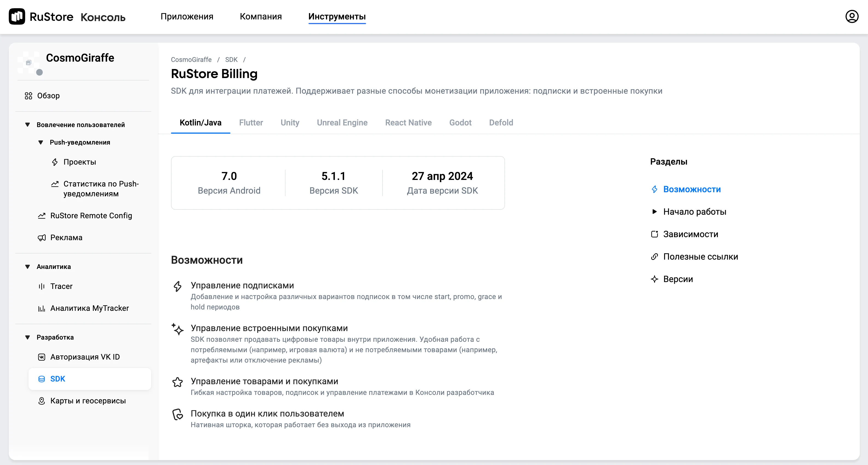Image resolution: width=868 pixels, height=465 pixels.
Task: Collapse the Вовлечение пользователей section
Action: [x=28, y=125]
